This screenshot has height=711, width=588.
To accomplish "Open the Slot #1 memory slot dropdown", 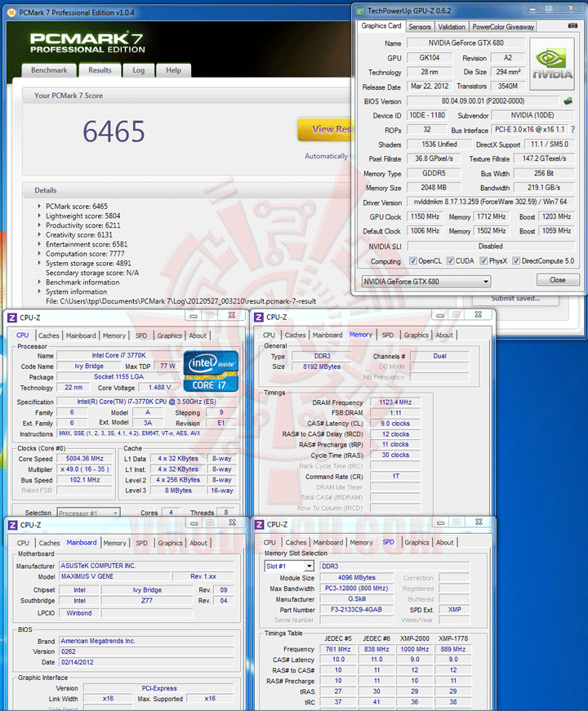I will (x=289, y=566).
